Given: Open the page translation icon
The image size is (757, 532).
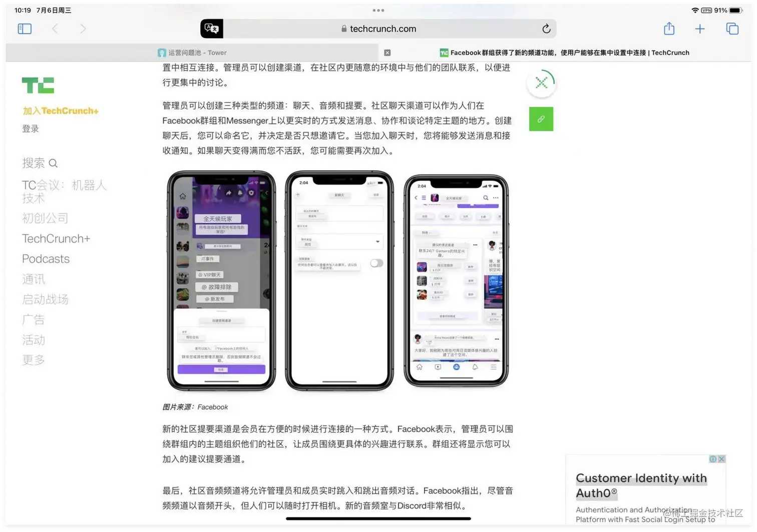Looking at the screenshot, I should tap(212, 29).
